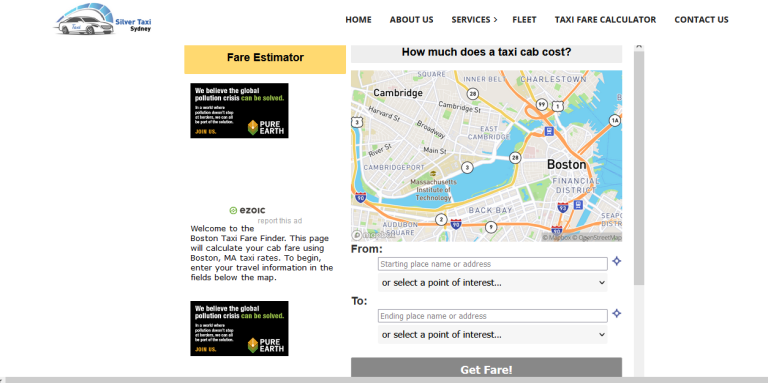
Task: Open starting point of interest dropdown
Action: [493, 283]
